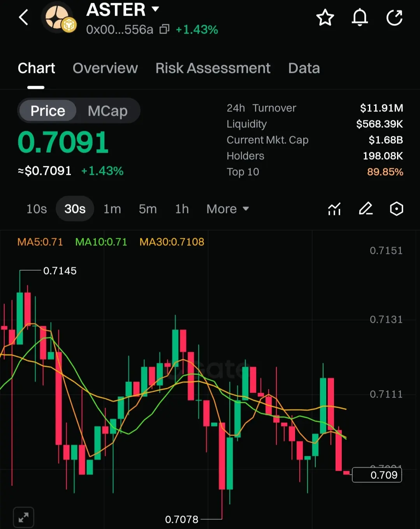Open the chart indicators icon
This screenshot has width=420, height=529.
(334, 209)
